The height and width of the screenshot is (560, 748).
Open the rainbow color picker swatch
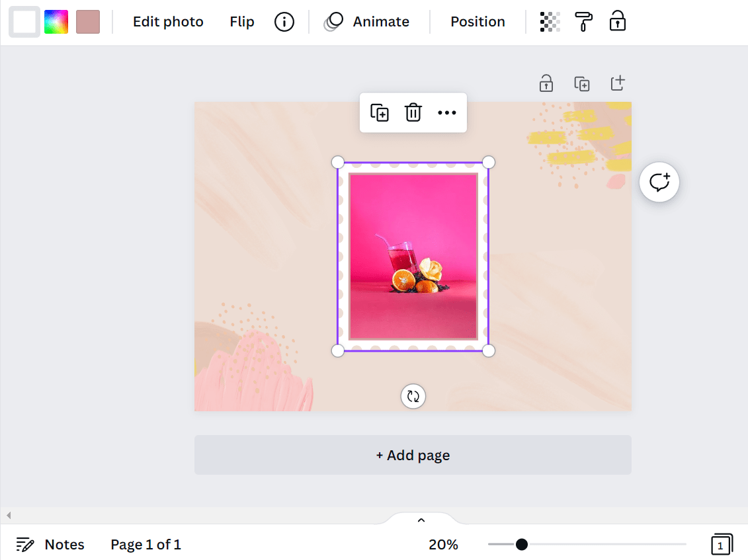click(x=56, y=21)
